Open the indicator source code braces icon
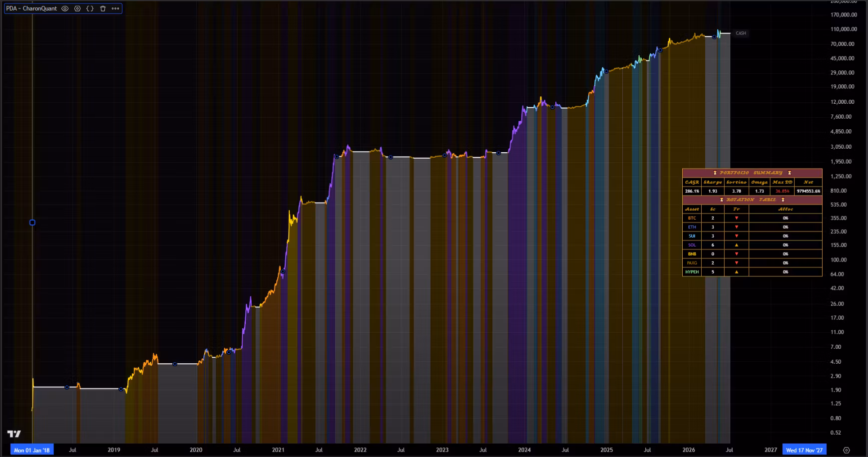The width and height of the screenshot is (868, 457). coord(90,8)
